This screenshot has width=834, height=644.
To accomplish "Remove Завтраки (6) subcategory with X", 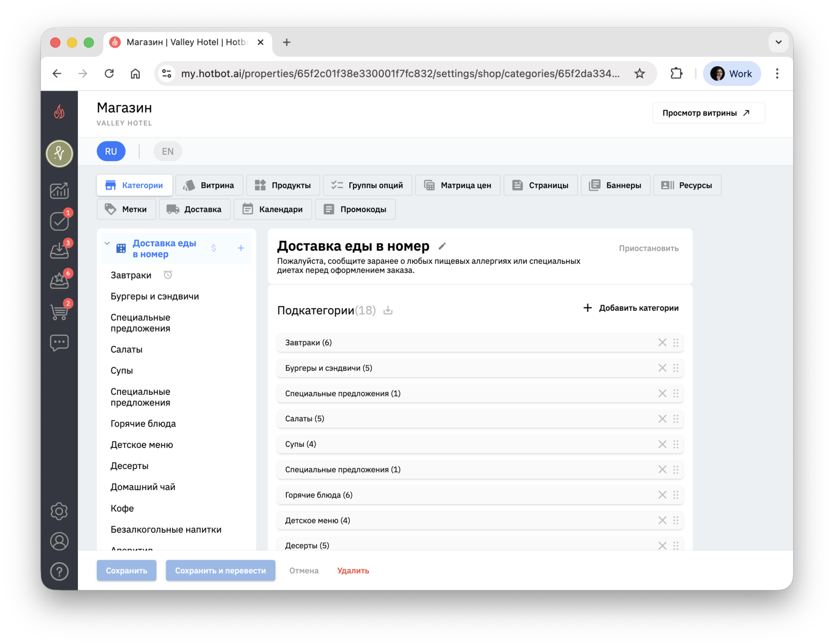I will click(x=662, y=343).
